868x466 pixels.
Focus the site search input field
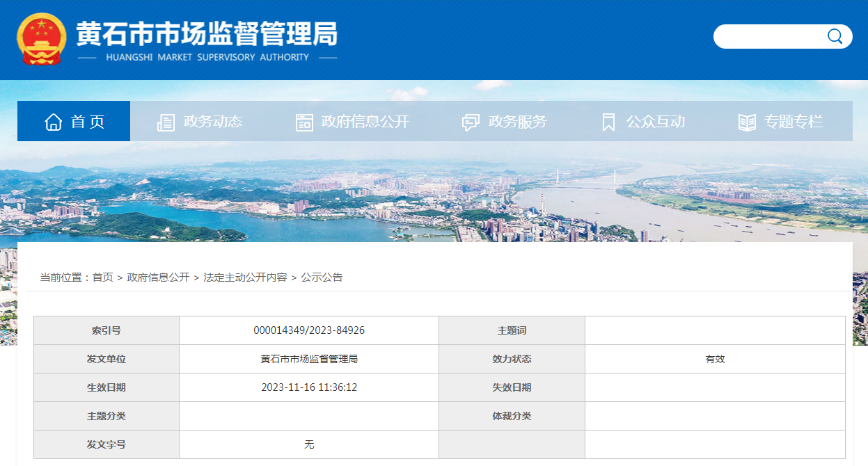tap(770, 36)
